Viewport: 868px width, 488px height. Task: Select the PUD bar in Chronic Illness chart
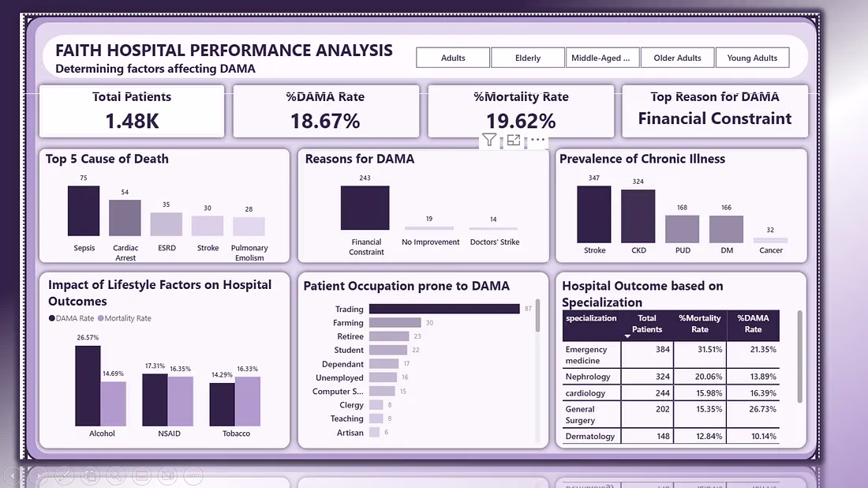682,229
